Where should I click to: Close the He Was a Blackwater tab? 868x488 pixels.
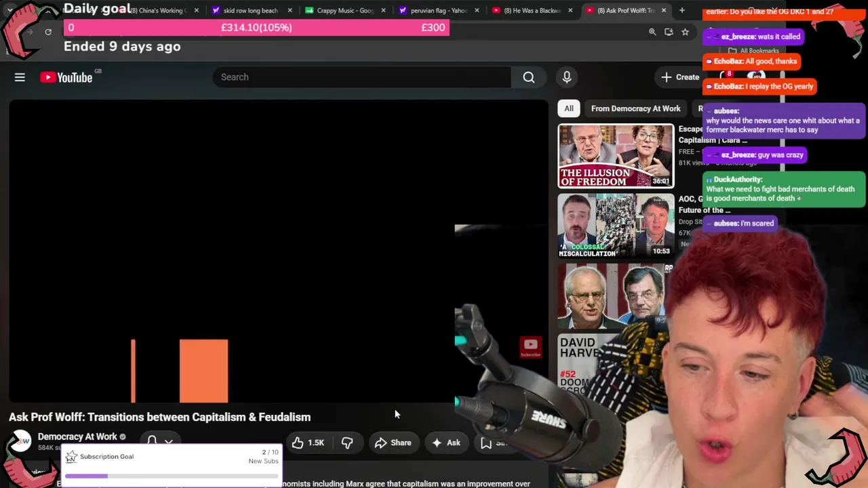click(x=570, y=10)
